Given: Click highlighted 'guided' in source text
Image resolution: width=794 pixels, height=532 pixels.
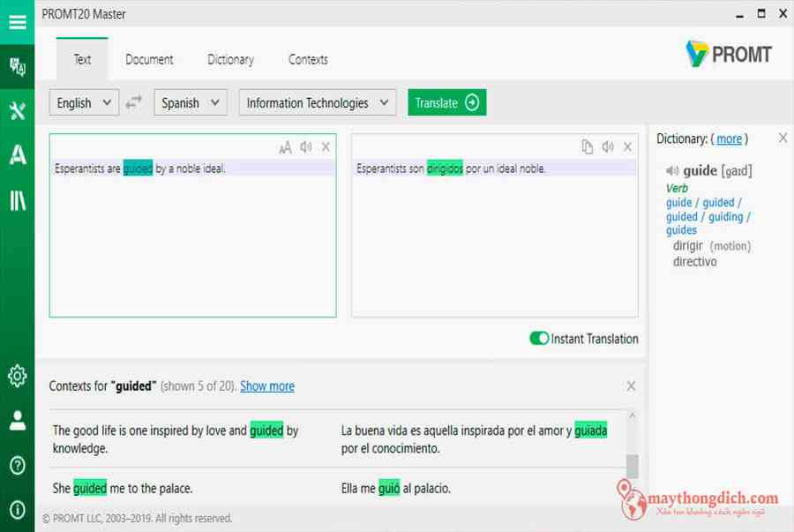Looking at the screenshot, I should coord(138,169).
